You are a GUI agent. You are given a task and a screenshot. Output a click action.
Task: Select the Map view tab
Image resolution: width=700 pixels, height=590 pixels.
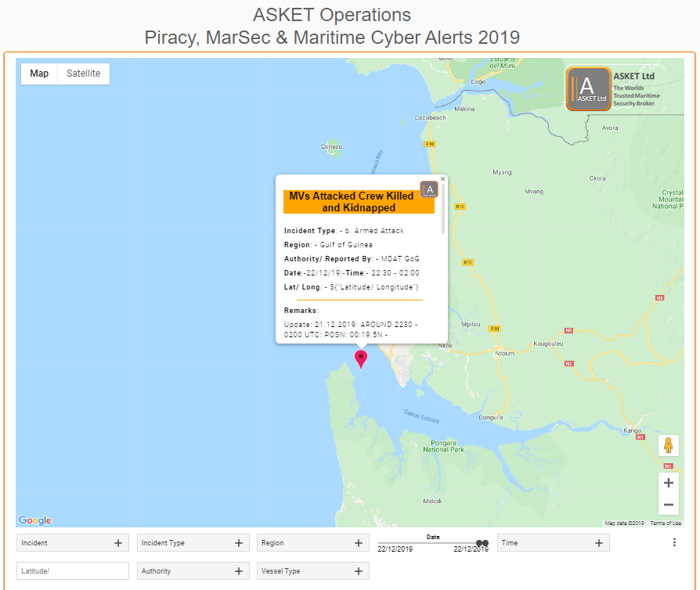[x=39, y=74]
